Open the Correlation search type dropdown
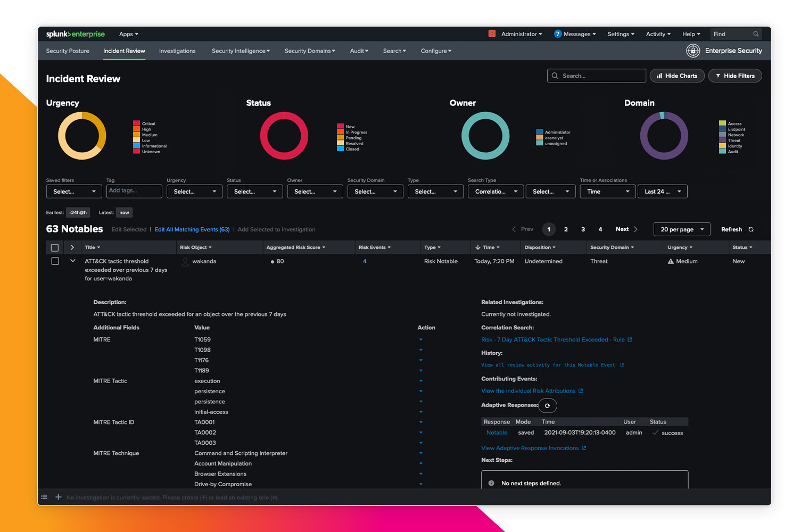Image resolution: width=809 pixels, height=532 pixels. 496,192
